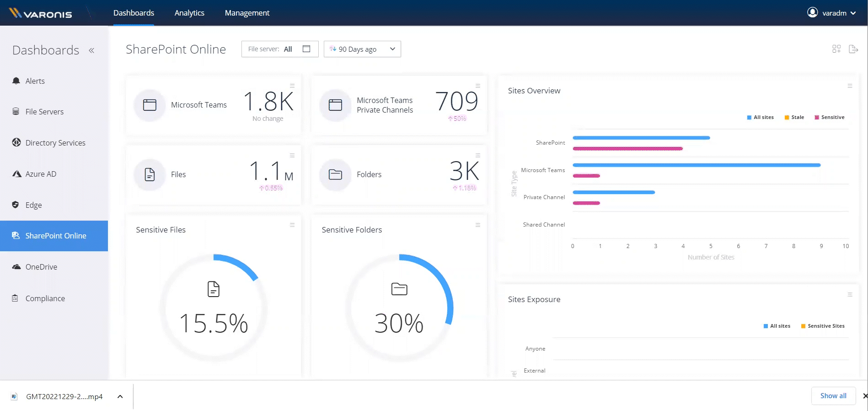
Task: Click the Private Channel all sites bar
Action: point(614,192)
